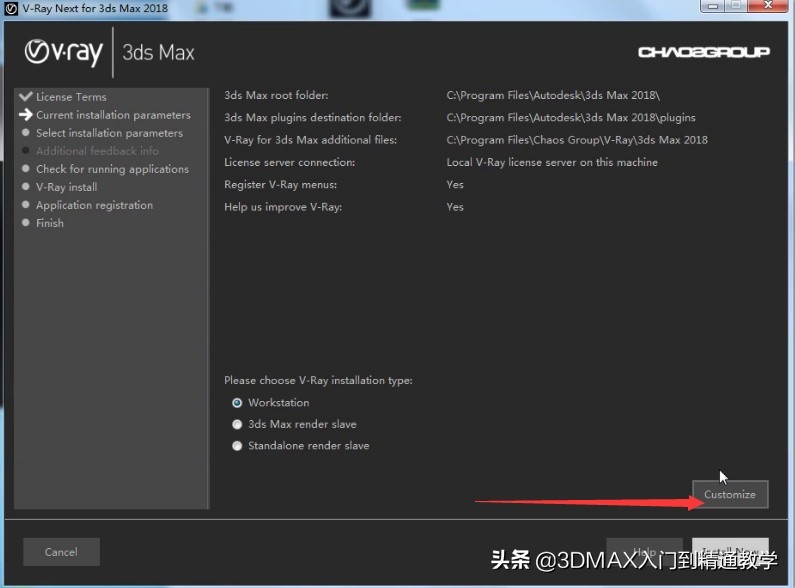Click 'License server connection:' label
This screenshot has width=795, height=588.
tap(290, 162)
